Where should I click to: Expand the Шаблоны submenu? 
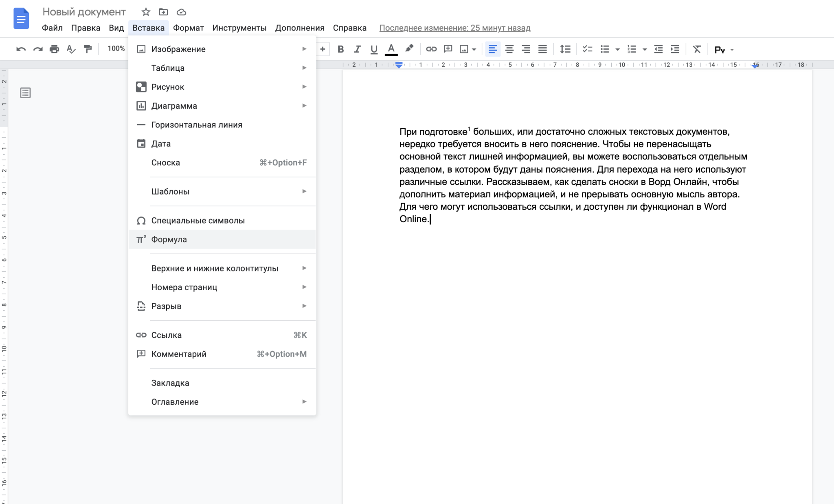tap(222, 191)
